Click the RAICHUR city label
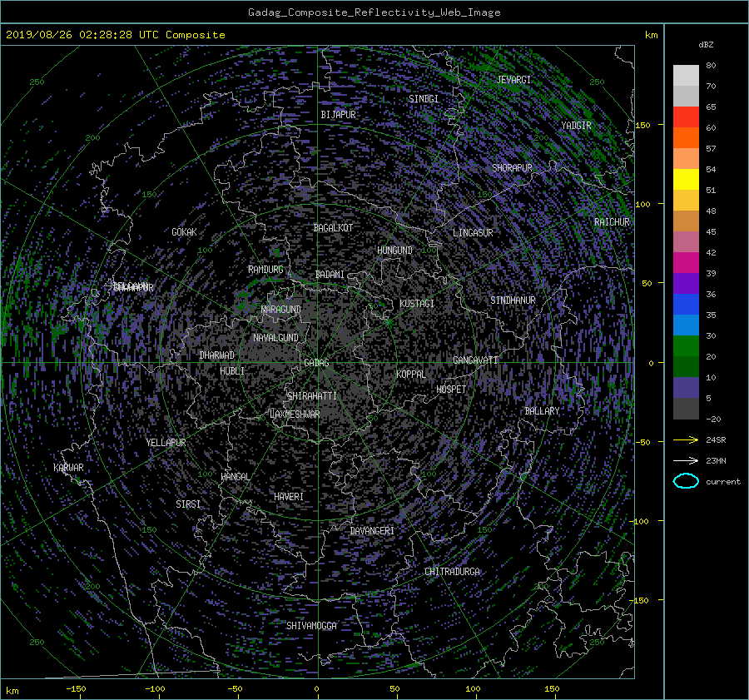Image resolution: width=749 pixels, height=700 pixels. pyautogui.click(x=612, y=222)
